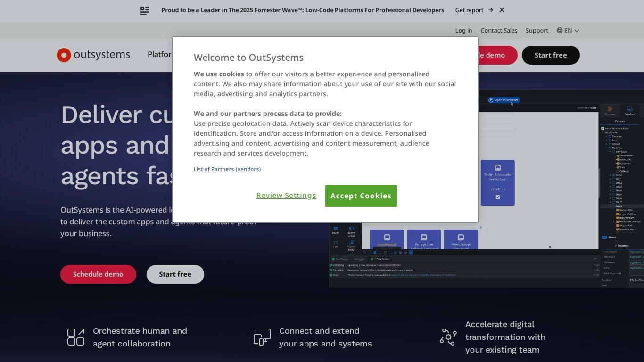Dismiss the Forrester Wave announcement banner
This screenshot has width=644, height=362.
pos(502,10)
